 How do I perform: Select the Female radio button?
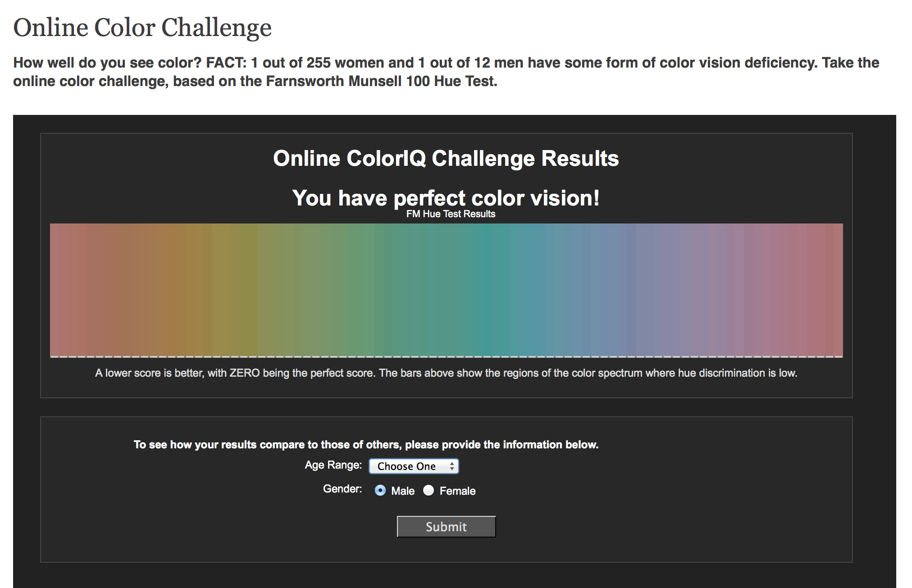[429, 490]
